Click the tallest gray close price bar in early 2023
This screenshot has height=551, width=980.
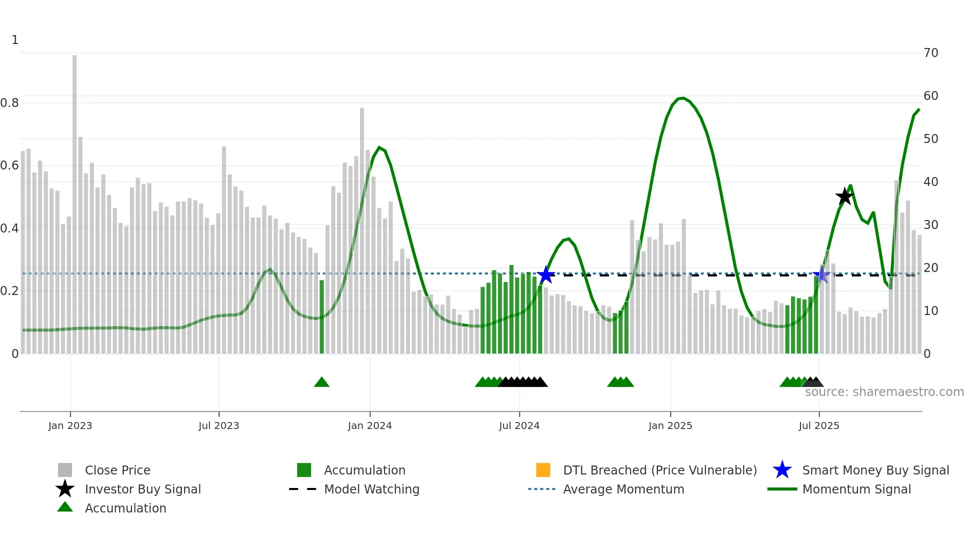click(74, 200)
